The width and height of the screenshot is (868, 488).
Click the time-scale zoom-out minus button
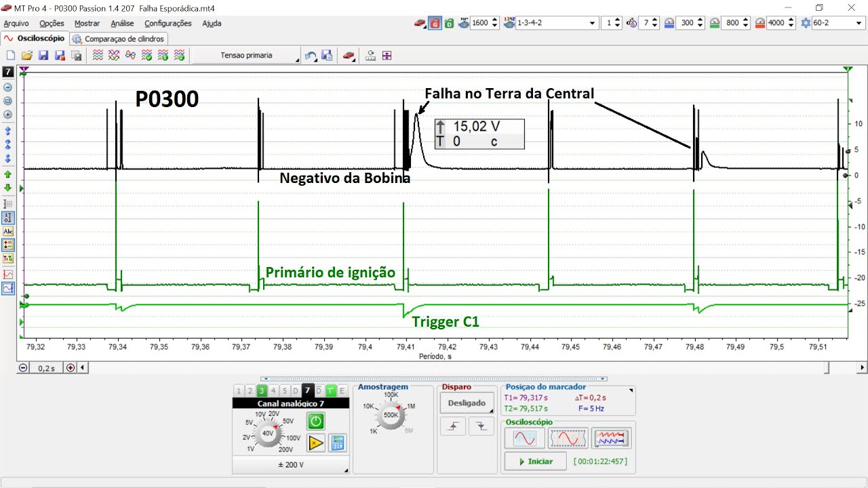23,367
